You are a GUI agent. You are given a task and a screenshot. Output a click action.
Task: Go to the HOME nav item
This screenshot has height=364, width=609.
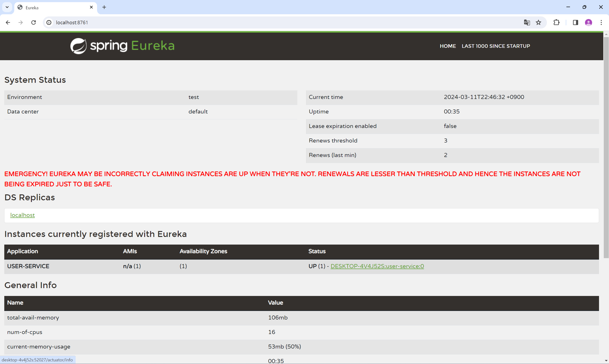[448, 46]
